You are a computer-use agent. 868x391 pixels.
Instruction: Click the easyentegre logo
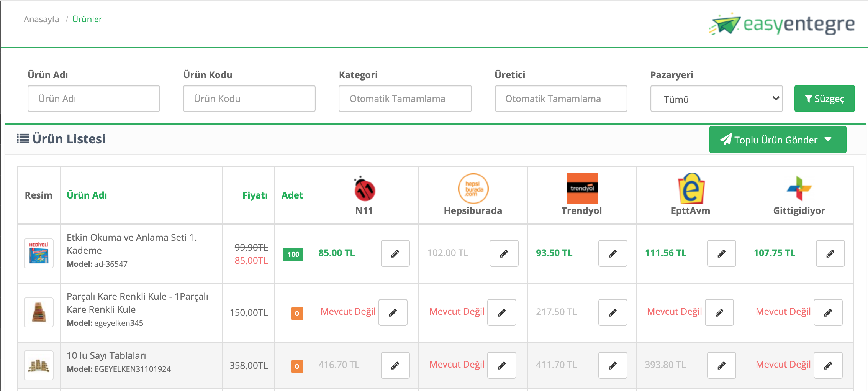(781, 24)
